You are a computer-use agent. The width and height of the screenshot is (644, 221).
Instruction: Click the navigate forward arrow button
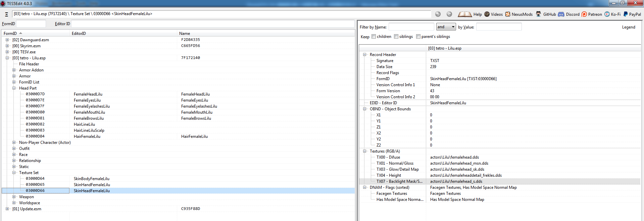tap(449, 14)
